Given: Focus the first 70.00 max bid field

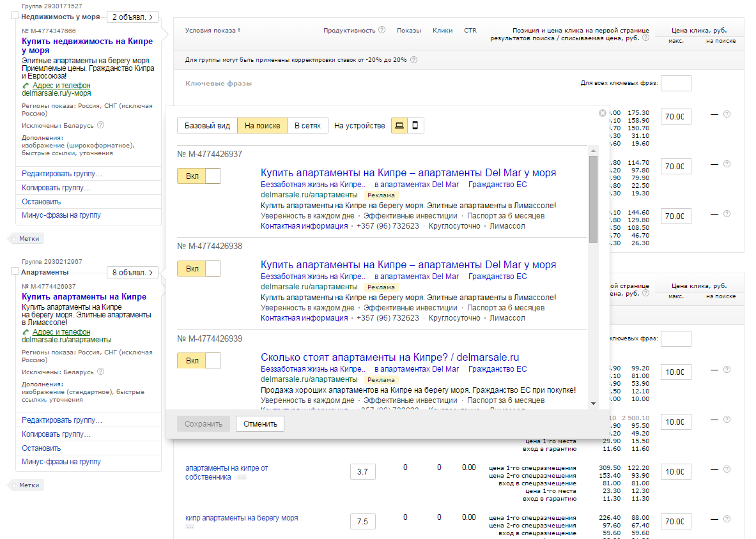Looking at the screenshot, I should [676, 117].
